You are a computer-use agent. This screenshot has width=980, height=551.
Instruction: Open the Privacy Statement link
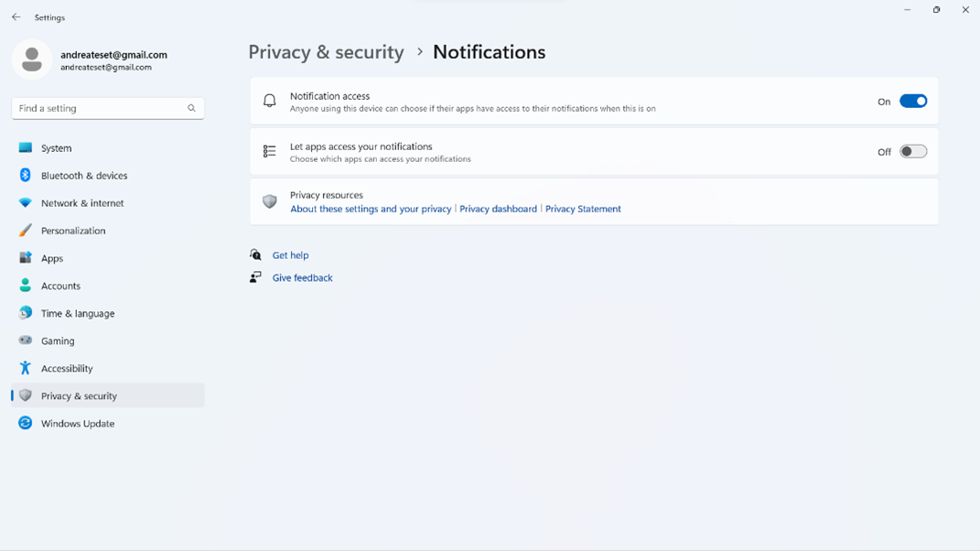click(583, 209)
